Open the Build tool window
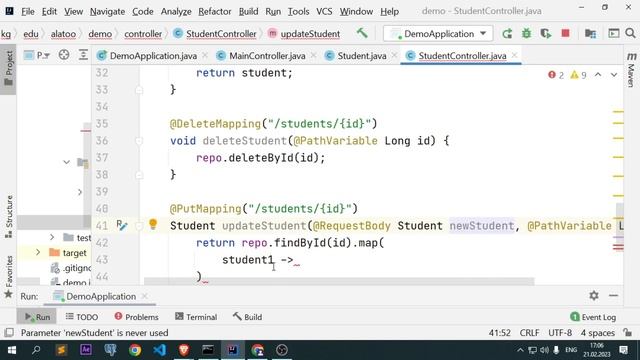The image size is (640, 360). click(247, 317)
